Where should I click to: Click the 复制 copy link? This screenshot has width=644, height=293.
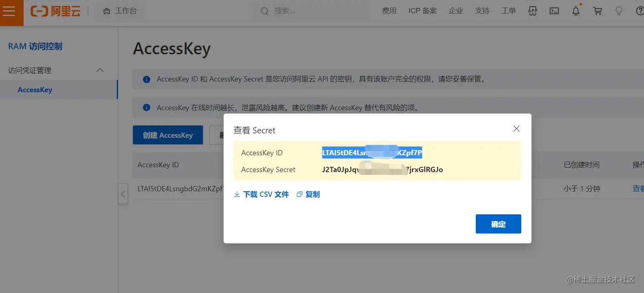click(313, 194)
